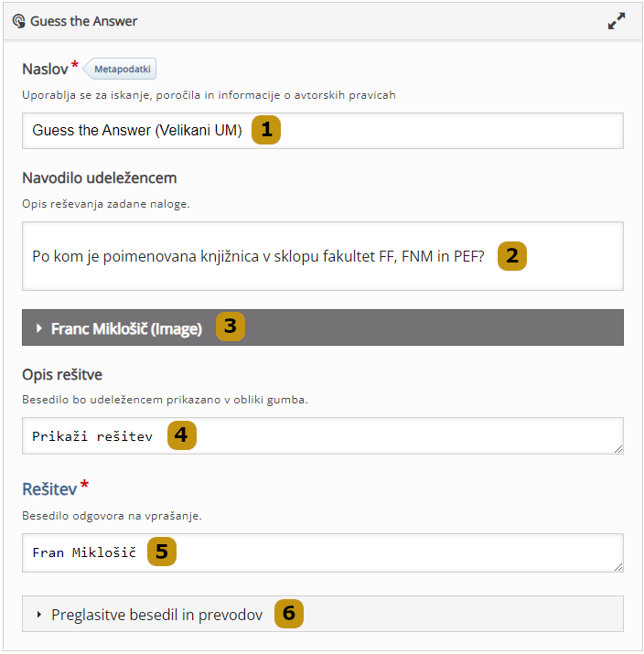Click the Navodilo udeležencem question text area
Screen dimensions: 644x654
[x=322, y=256]
